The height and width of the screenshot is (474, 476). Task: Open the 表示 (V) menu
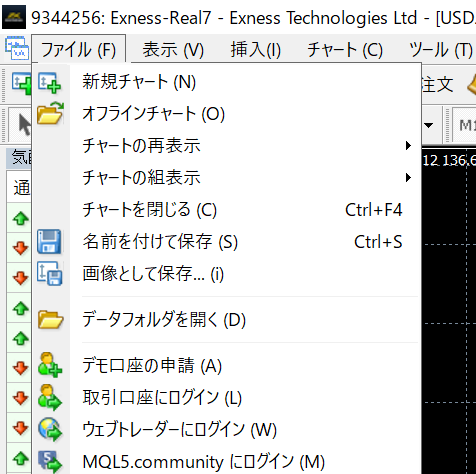[173, 50]
